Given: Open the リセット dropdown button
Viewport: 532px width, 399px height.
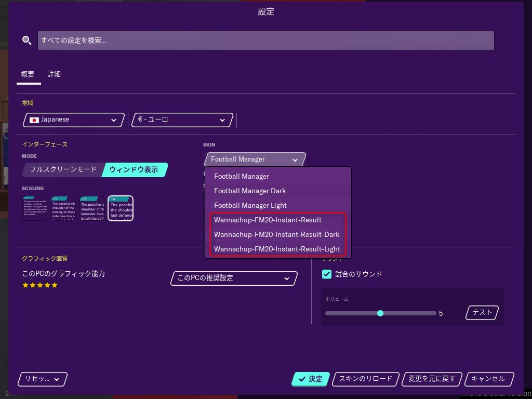Looking at the screenshot, I should [x=43, y=379].
